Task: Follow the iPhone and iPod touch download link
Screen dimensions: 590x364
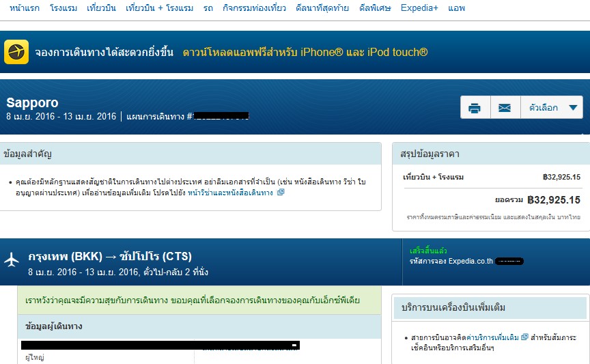Action: (x=305, y=52)
